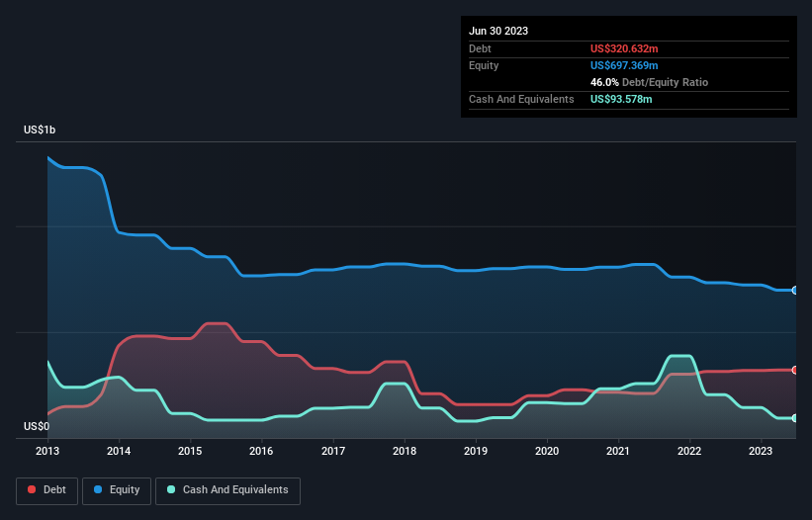Image resolution: width=812 pixels, height=520 pixels.
Task: Select the Debt endpoint marker on chart
Action: click(795, 370)
